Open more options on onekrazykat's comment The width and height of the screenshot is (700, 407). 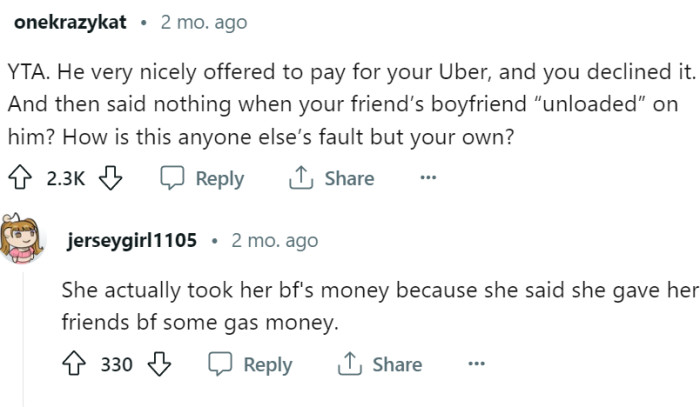(428, 178)
